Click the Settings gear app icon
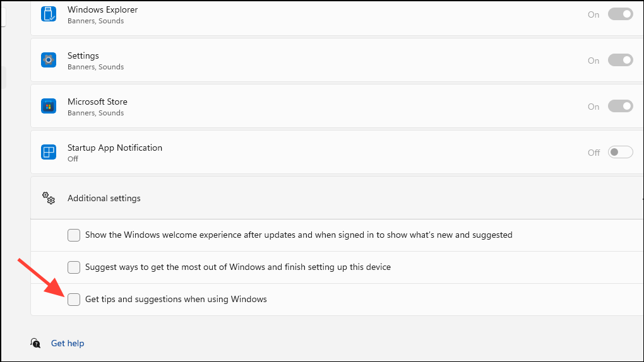644x362 pixels. [x=49, y=60]
